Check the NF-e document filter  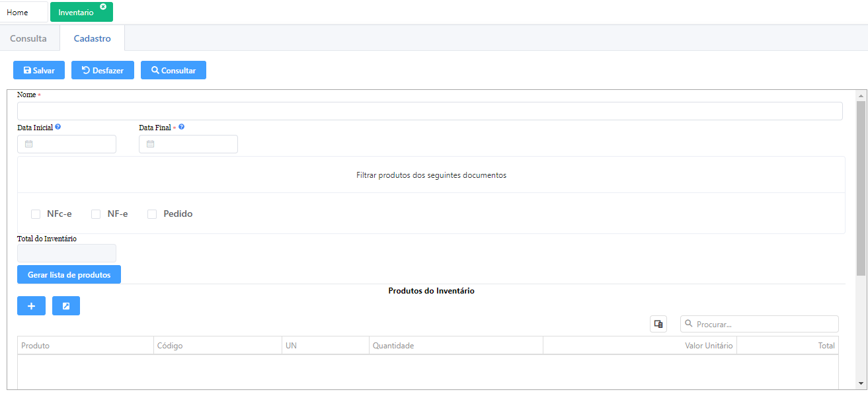[96, 214]
